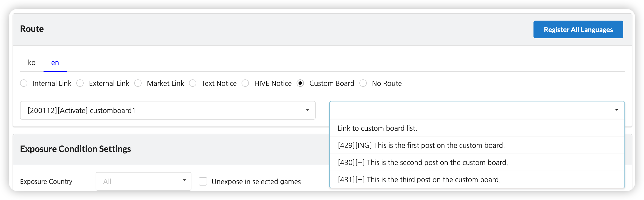
Task: Pick the Text Notice route option
Action: click(x=193, y=83)
